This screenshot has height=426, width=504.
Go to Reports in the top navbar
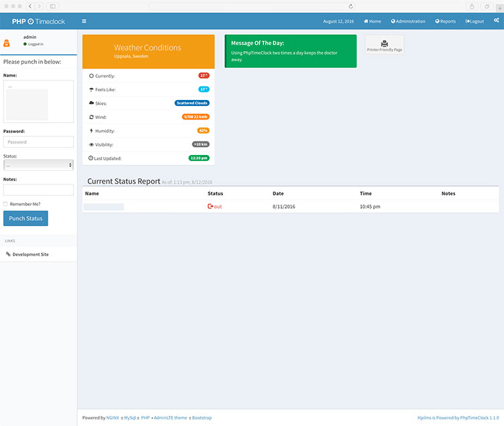pyautogui.click(x=445, y=21)
